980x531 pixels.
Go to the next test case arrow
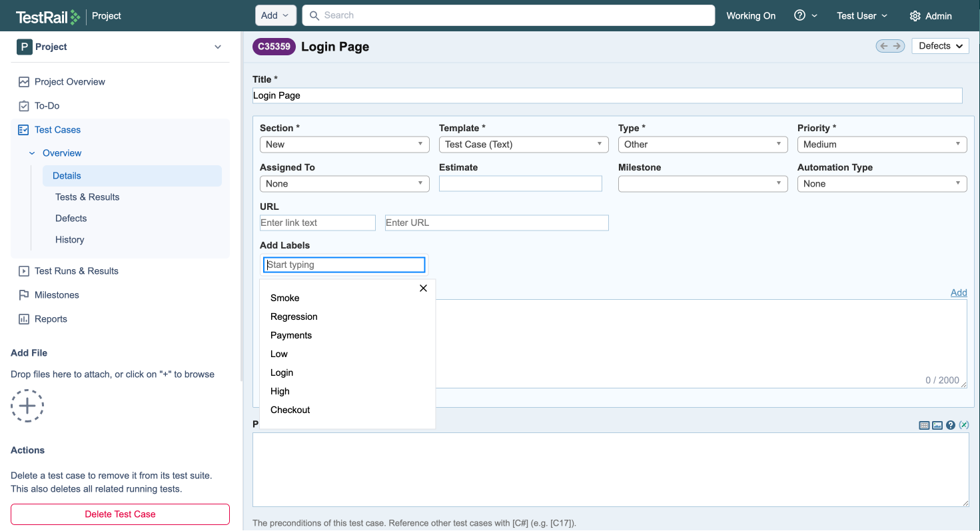(x=897, y=46)
